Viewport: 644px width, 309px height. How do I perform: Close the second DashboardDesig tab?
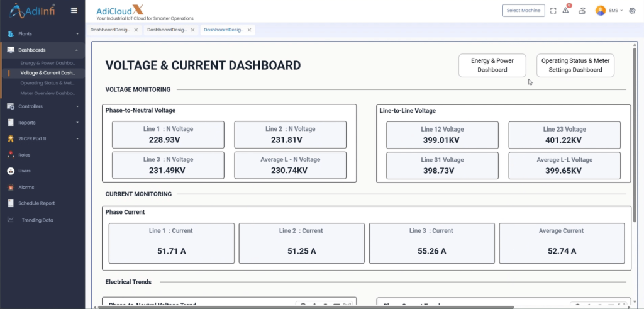pos(192,30)
